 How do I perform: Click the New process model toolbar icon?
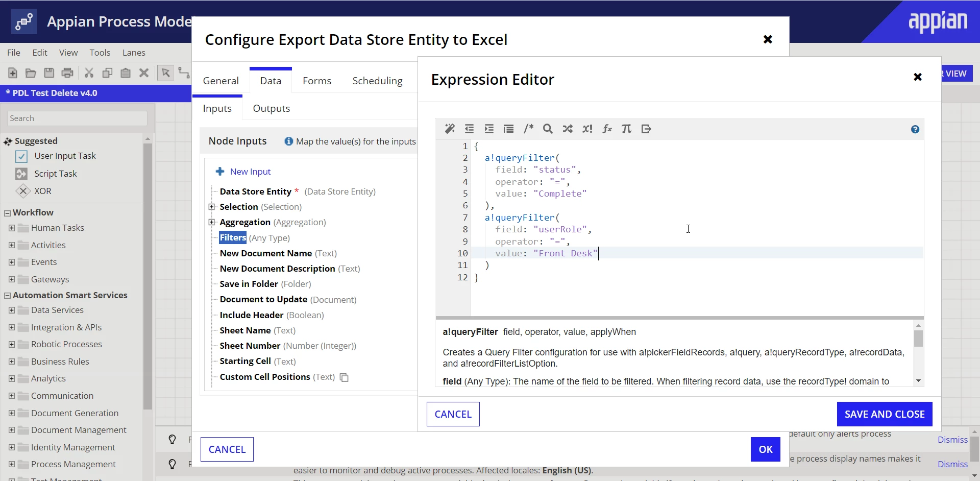13,73
